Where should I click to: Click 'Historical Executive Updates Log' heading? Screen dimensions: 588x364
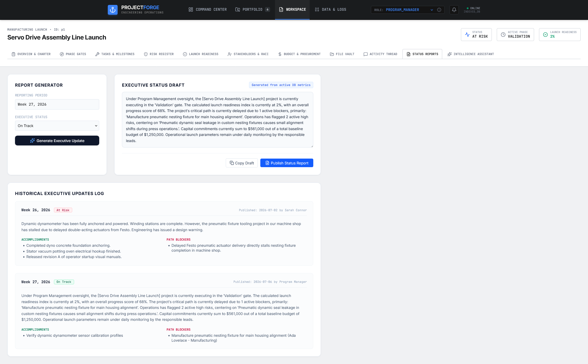(59, 193)
